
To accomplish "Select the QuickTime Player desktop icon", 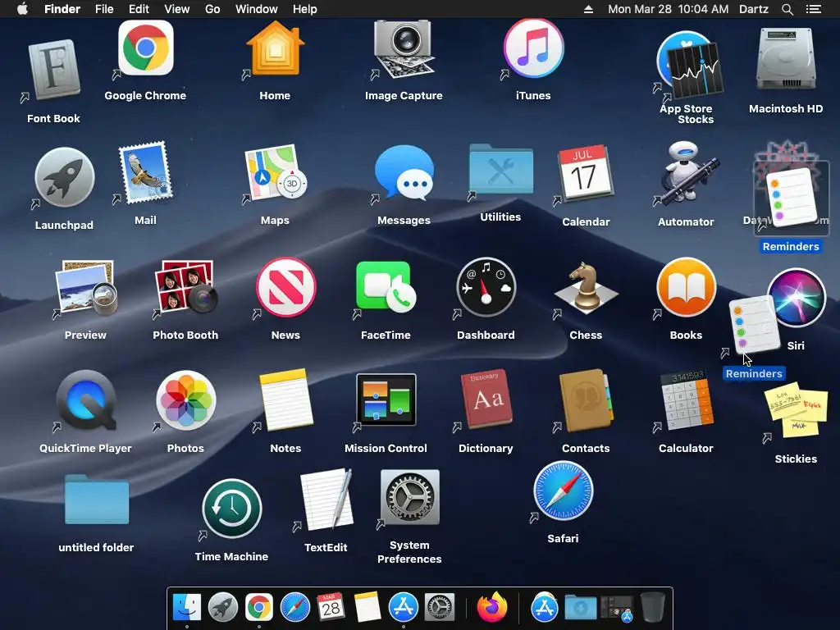I will point(86,400).
